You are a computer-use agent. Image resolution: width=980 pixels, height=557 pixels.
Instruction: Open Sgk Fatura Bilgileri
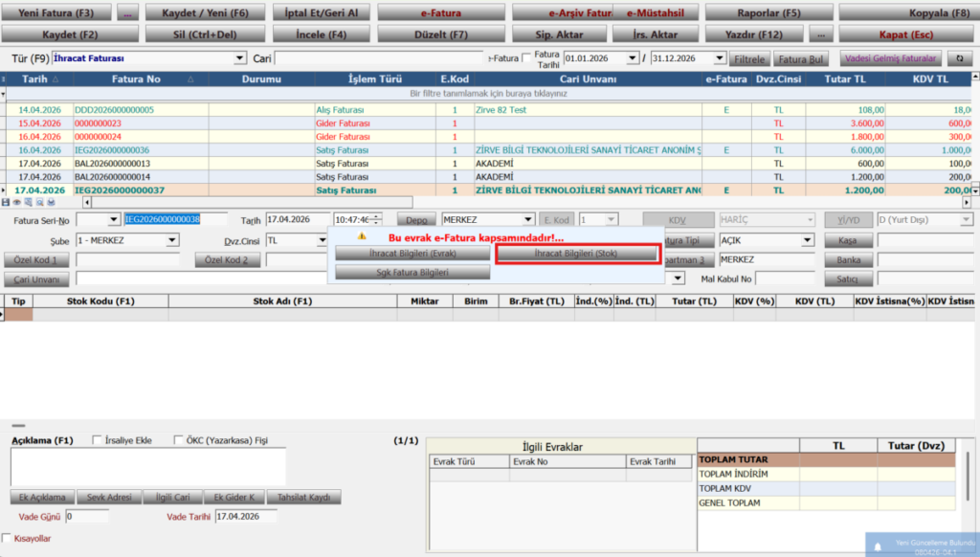[x=412, y=273]
